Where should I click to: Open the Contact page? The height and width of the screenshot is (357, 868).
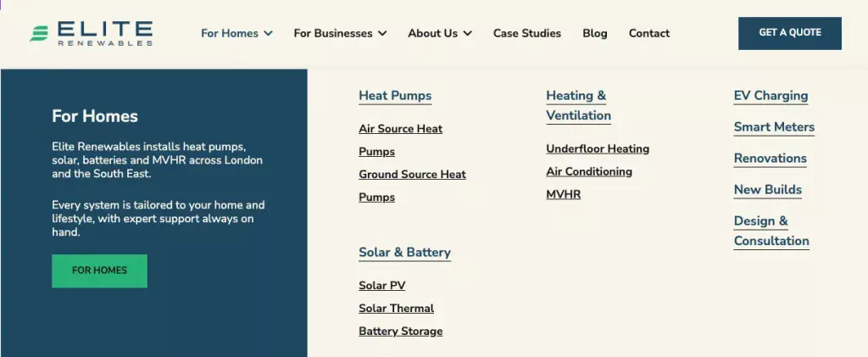(x=648, y=33)
